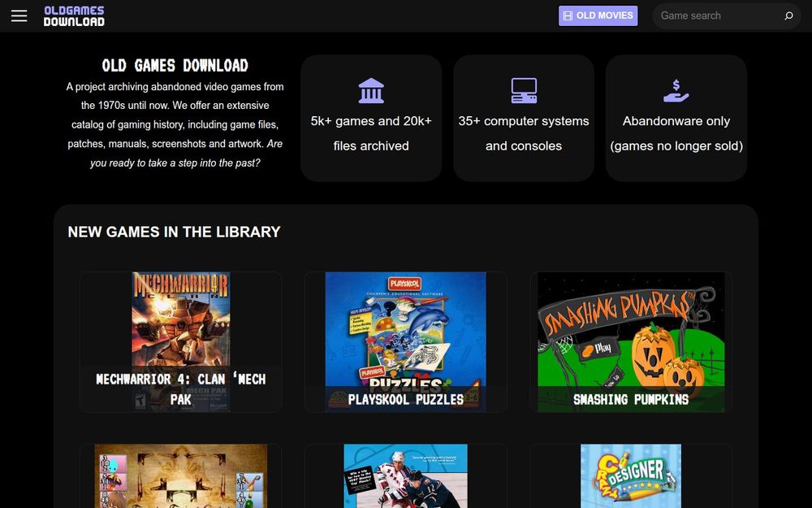The height and width of the screenshot is (508, 812).
Task: Open the card game thumbnail with tan board
Action: [x=181, y=475]
